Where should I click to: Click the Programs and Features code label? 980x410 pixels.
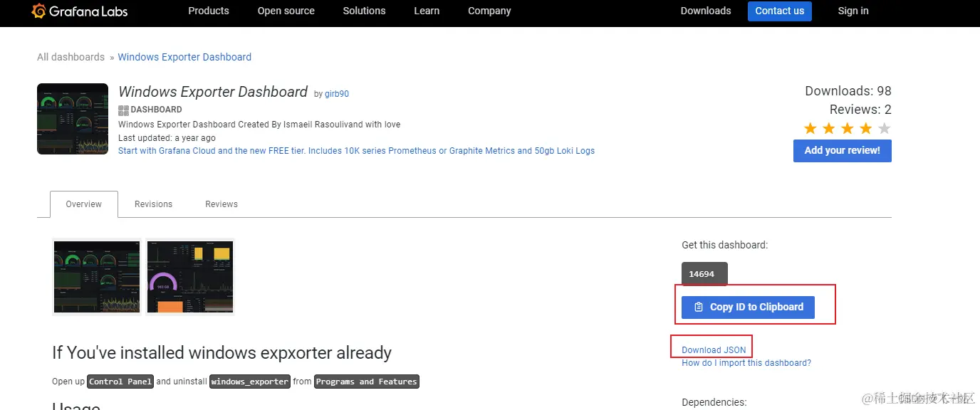(x=367, y=382)
